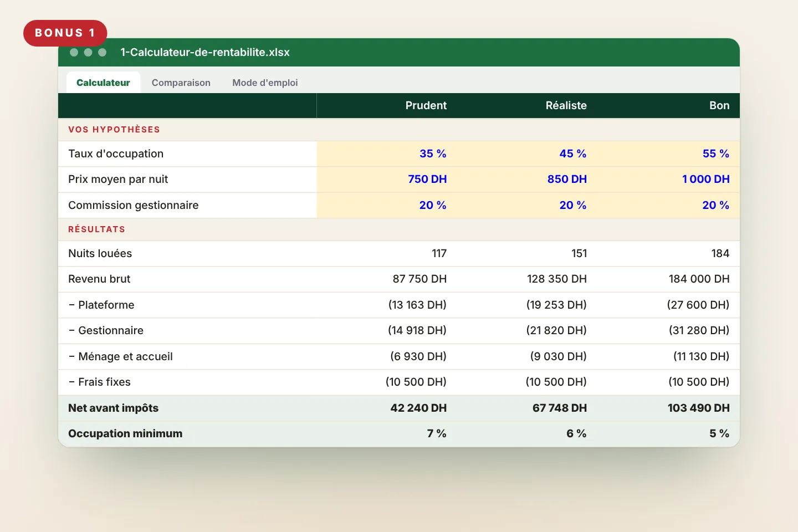Image resolution: width=798 pixels, height=532 pixels.
Task: Edit the Prudent commission gestionnaire 20 % cell
Action: (x=387, y=205)
